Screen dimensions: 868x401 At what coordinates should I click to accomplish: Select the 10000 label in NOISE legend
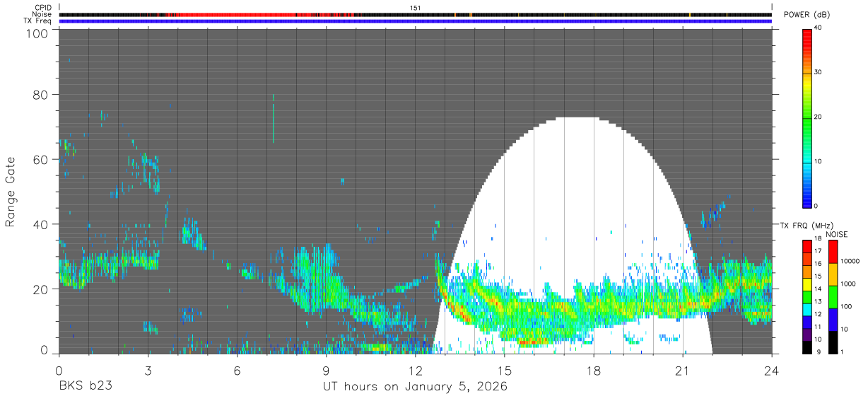pyautogui.click(x=850, y=262)
